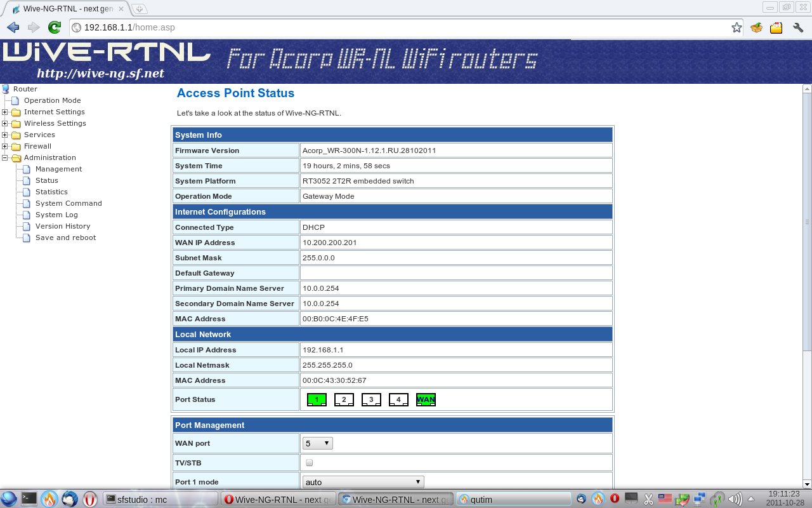The width and height of the screenshot is (812, 508).
Task: Show hidden tray icons with up arrow
Action: [x=751, y=499]
